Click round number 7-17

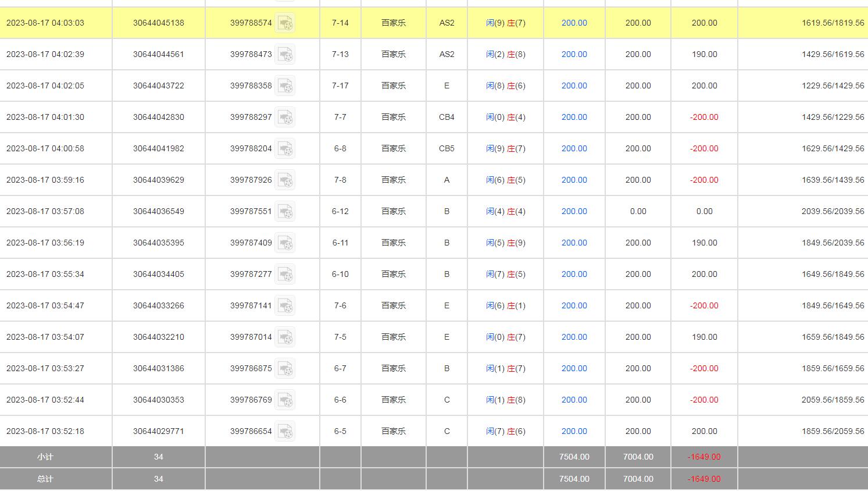340,86
